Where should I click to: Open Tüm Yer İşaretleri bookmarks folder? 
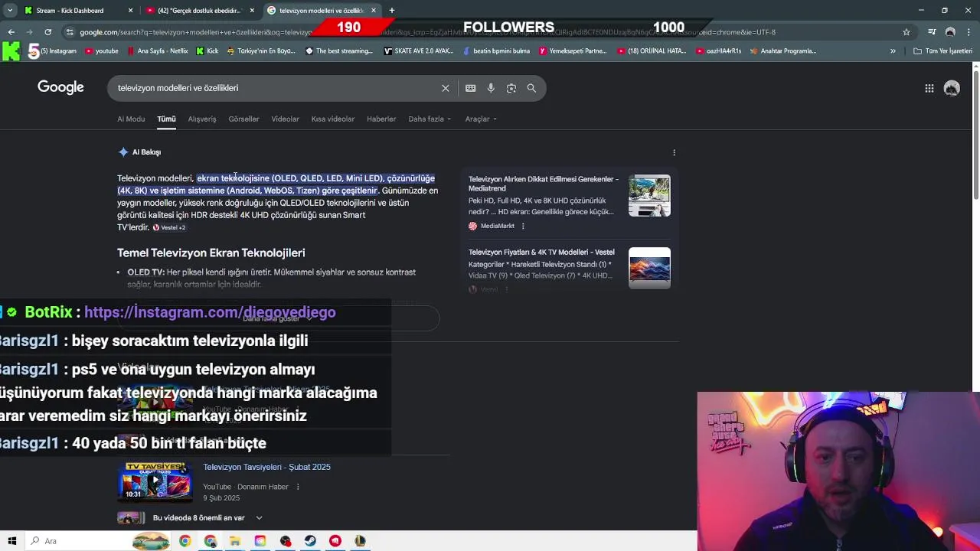pyautogui.click(x=942, y=51)
